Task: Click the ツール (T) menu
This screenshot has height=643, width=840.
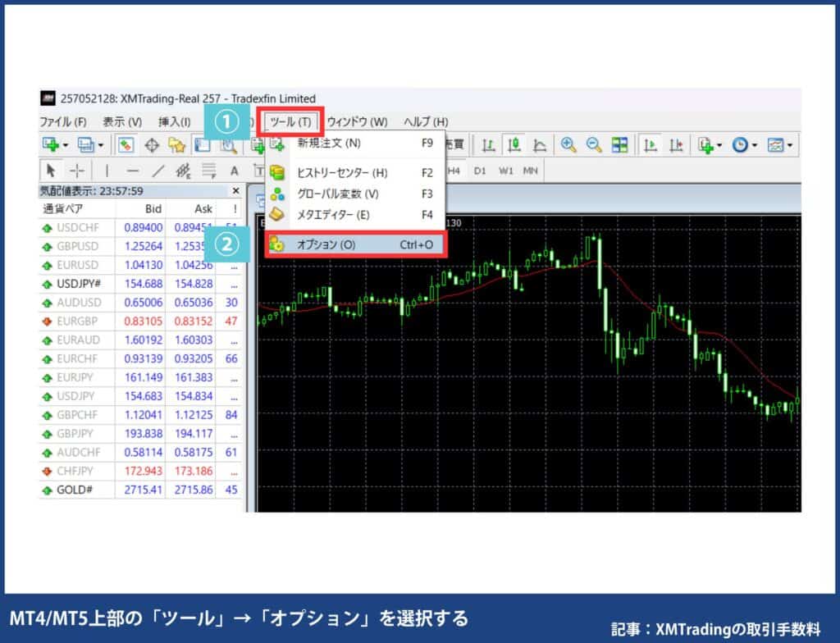Action: (x=290, y=121)
